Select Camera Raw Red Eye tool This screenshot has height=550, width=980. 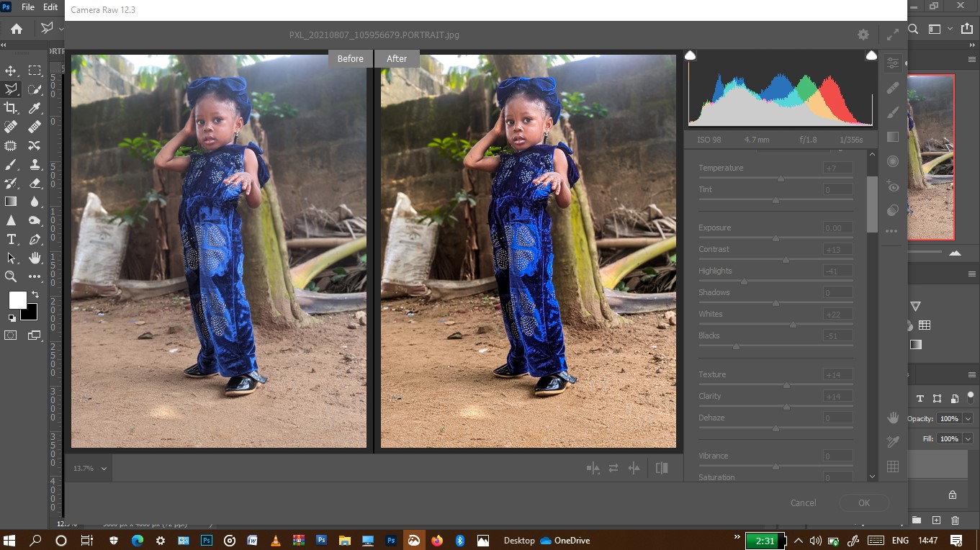pyautogui.click(x=893, y=186)
